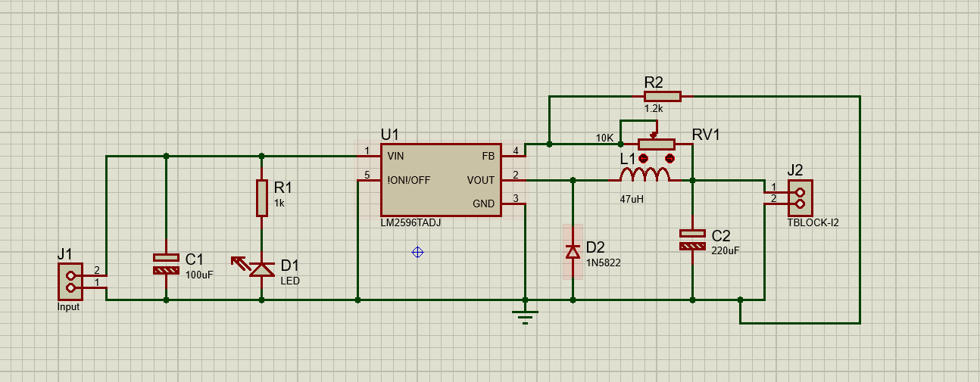980x382 pixels.
Task: Select J2 terminal block symbol
Action: pos(800,197)
